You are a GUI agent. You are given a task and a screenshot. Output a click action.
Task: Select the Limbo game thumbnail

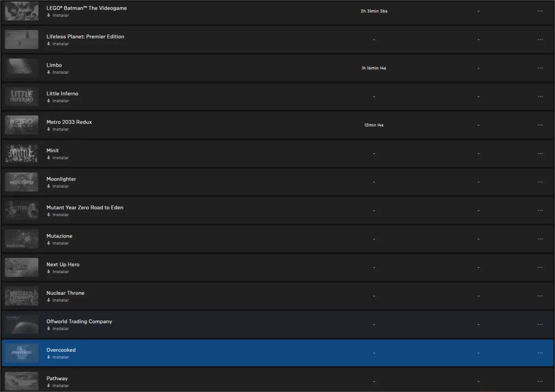tap(22, 68)
